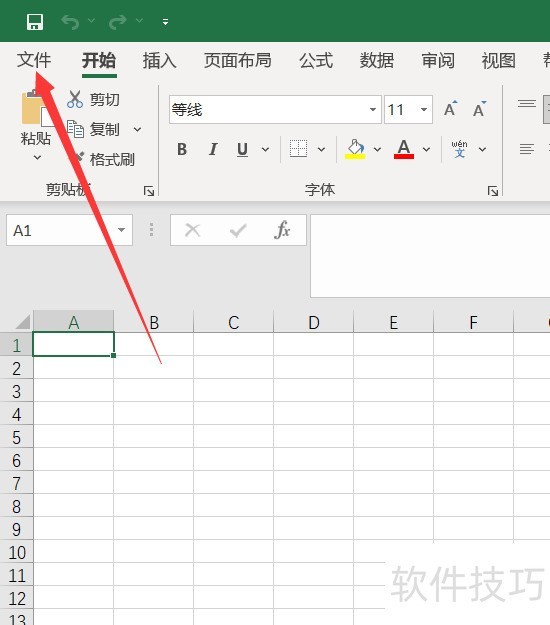Viewport: 550px width, 625px height.
Task: Select column A header
Action: click(74, 322)
